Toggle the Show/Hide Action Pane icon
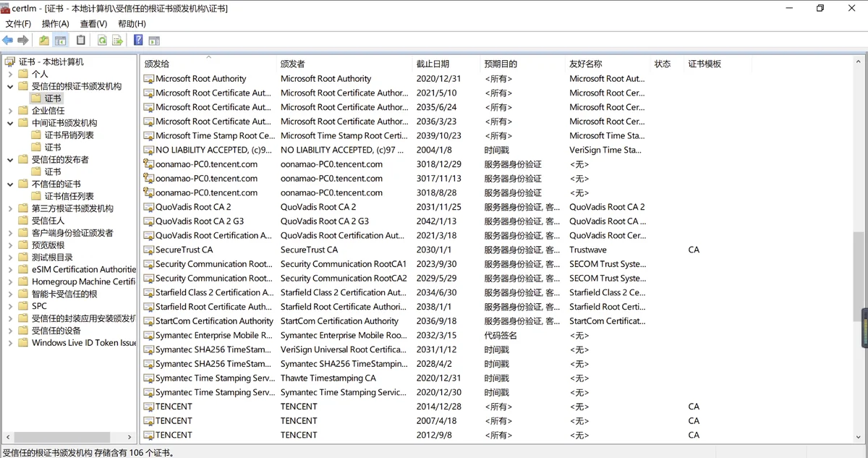This screenshot has height=458, width=868. pos(154,41)
